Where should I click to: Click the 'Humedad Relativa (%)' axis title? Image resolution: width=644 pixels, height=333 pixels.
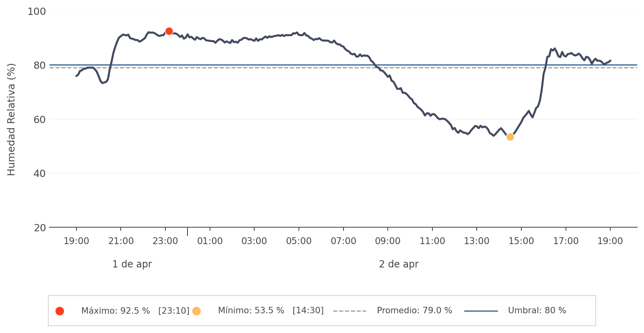pyautogui.click(x=11, y=119)
